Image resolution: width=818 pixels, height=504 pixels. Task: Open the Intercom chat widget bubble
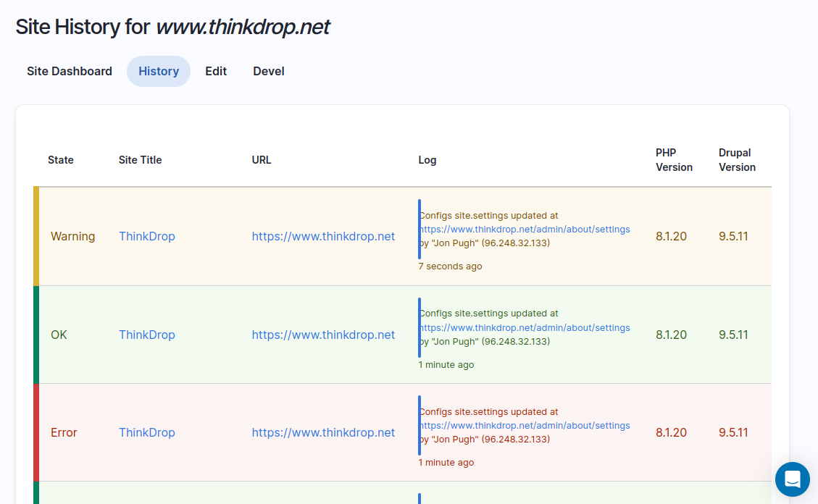(792, 479)
